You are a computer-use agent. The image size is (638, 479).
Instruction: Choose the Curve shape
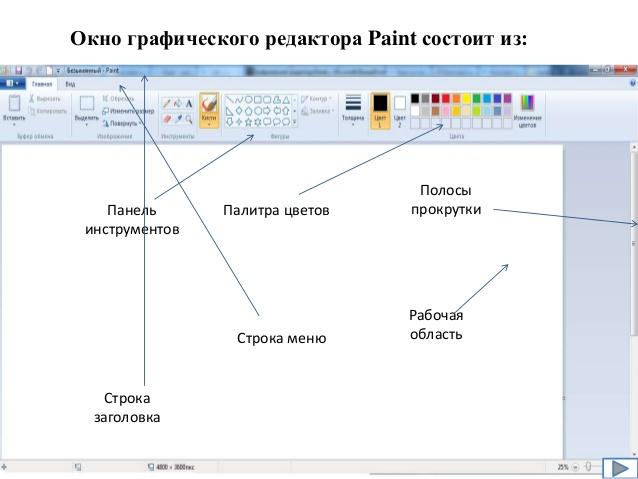tap(239, 99)
